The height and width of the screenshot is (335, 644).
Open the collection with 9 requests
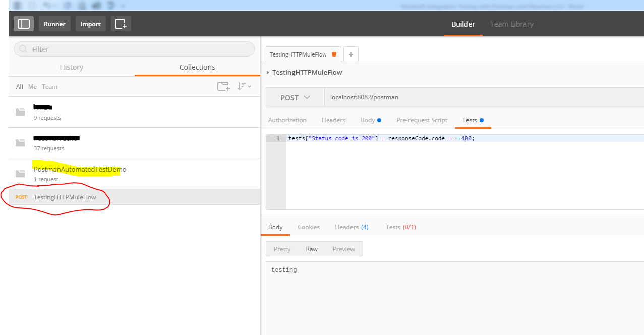[x=135, y=112]
